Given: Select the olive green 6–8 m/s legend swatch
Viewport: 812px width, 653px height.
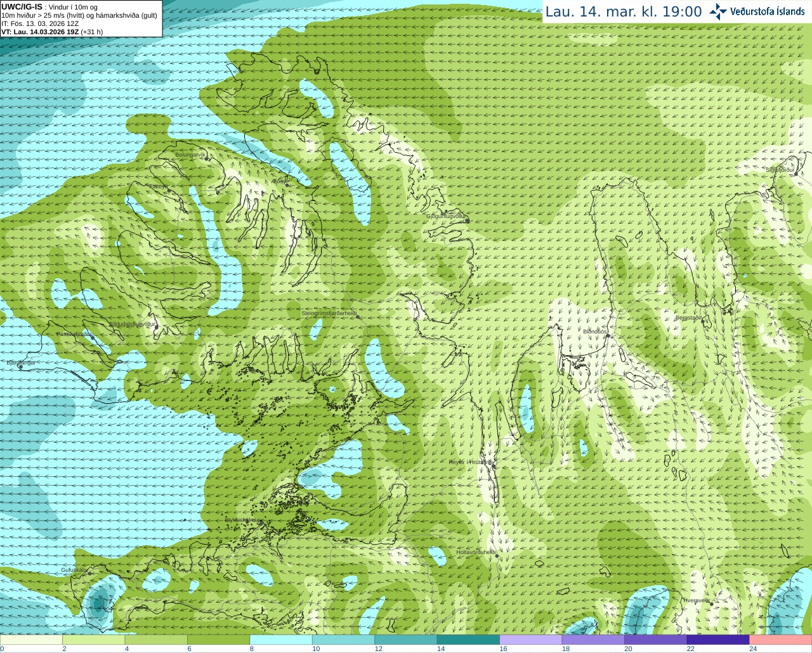Looking at the screenshot, I should click(x=219, y=640).
